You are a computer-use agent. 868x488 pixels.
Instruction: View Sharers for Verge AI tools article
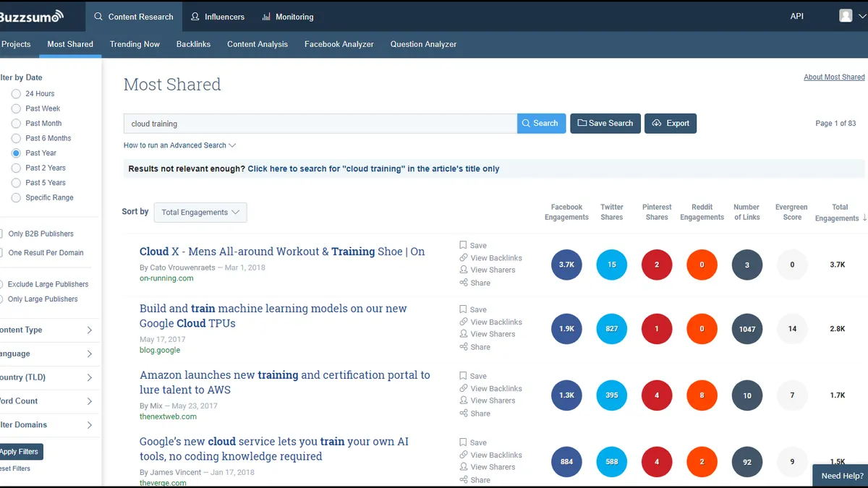click(x=488, y=467)
